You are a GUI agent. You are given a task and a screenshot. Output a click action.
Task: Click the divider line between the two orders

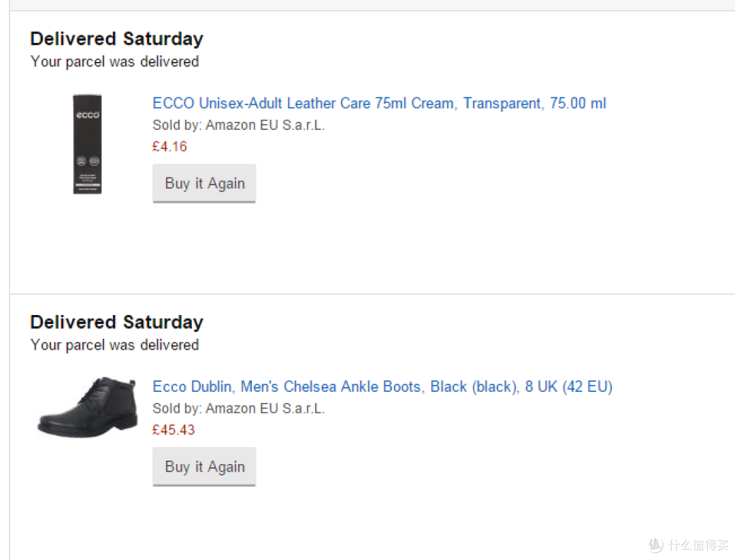point(372,295)
